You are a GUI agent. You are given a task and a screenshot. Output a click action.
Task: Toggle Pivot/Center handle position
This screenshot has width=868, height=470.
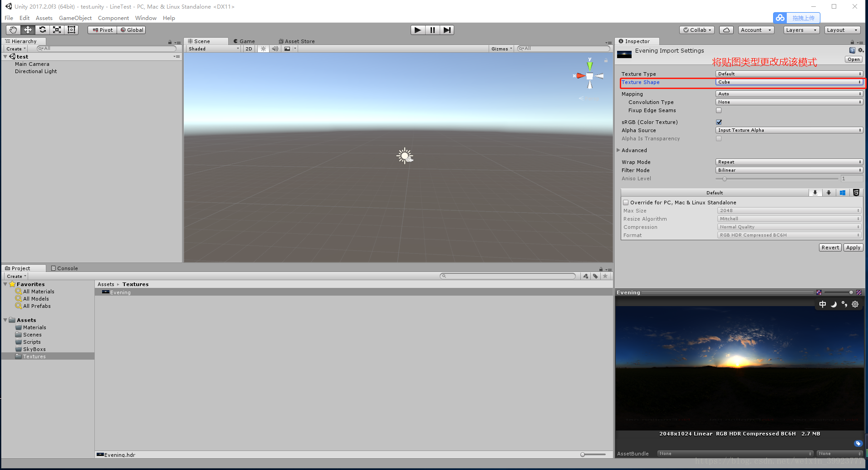tap(103, 30)
